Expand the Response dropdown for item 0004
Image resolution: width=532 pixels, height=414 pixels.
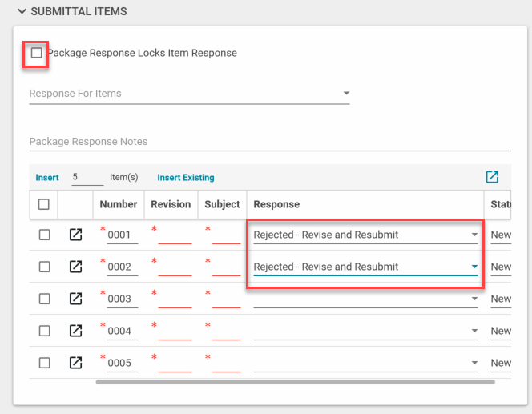tap(365, 331)
